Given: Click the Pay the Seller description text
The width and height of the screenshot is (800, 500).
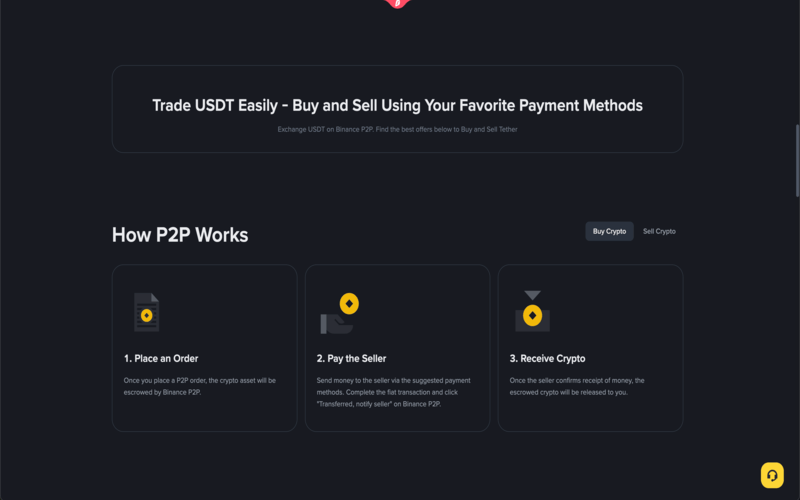Looking at the screenshot, I should [x=393, y=392].
